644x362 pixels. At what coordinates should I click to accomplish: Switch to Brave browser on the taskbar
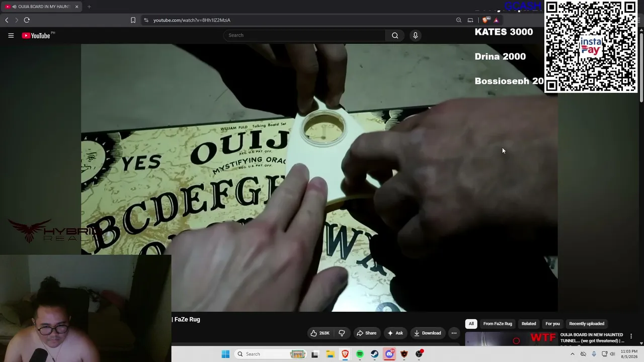click(345, 354)
